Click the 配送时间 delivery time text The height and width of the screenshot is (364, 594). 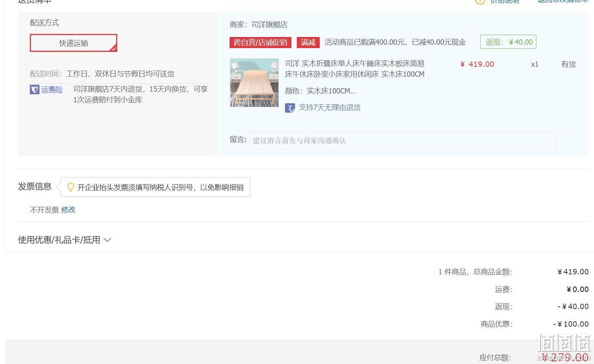click(102, 74)
